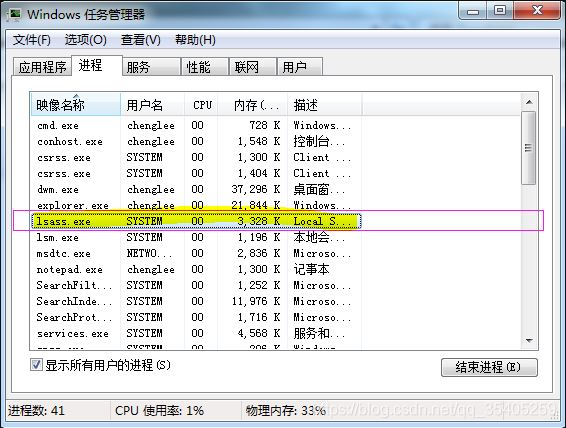This screenshot has width=566, height=428.
Task: Open the 帮助(H) menu
Action: [195, 40]
